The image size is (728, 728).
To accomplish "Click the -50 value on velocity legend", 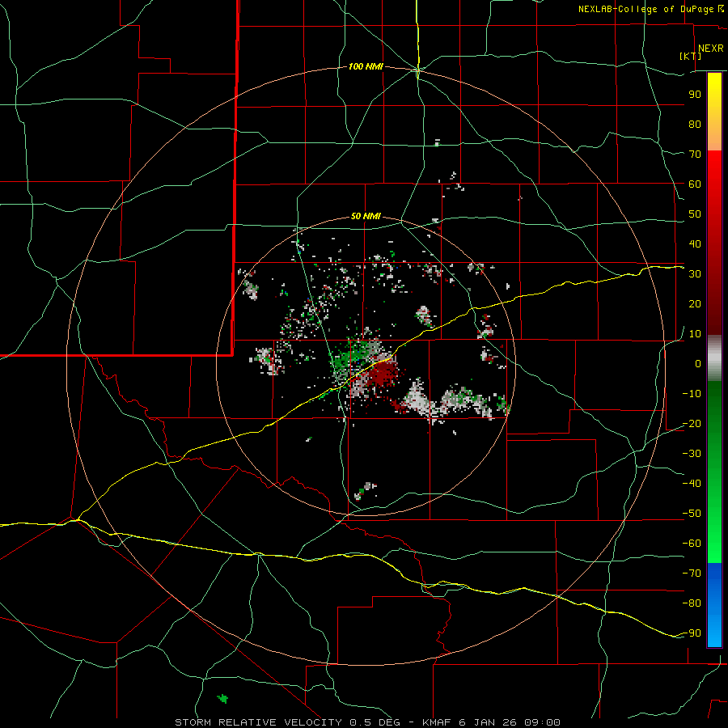I will [692, 514].
